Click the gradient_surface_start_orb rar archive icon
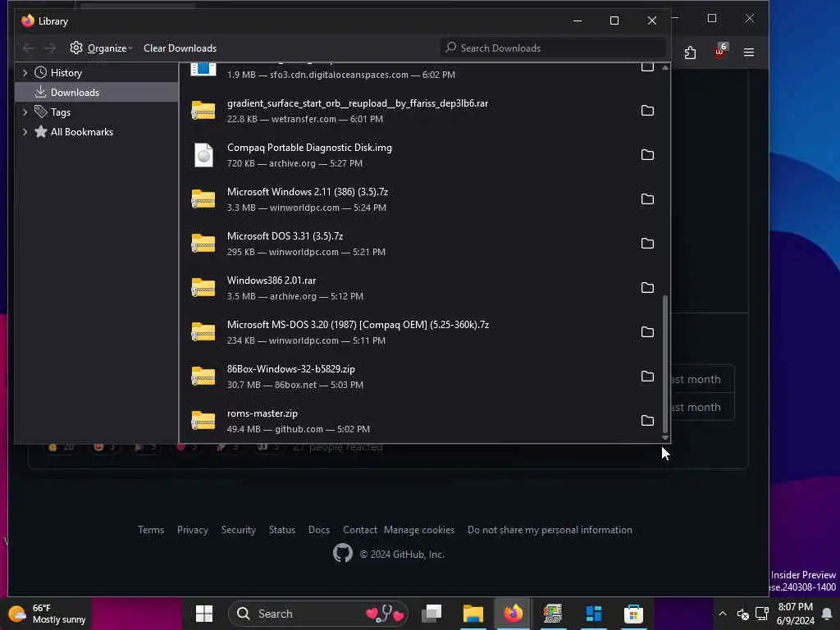This screenshot has width=840, height=630. 203,111
